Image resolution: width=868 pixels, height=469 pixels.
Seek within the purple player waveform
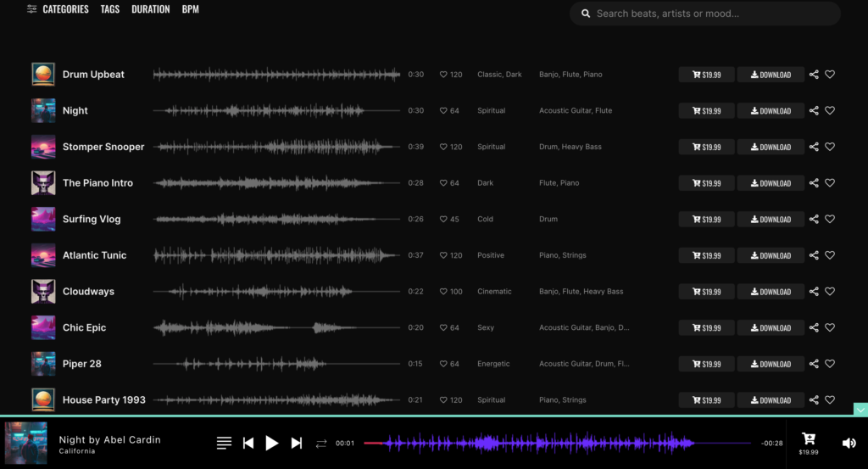click(x=542, y=443)
